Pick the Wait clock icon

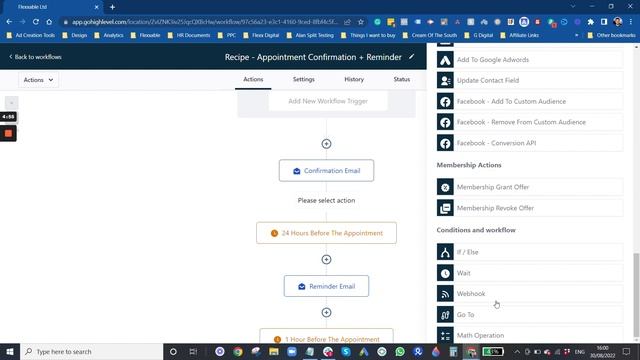[445, 273]
